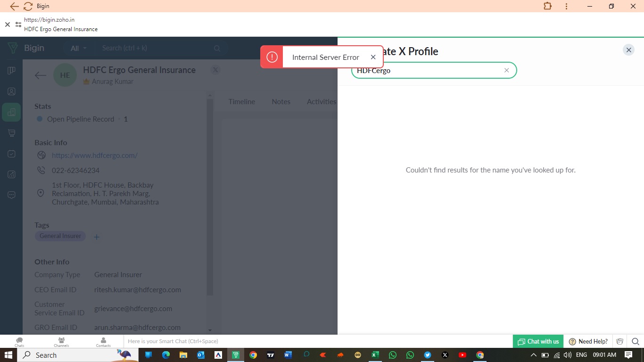The width and height of the screenshot is (644, 362).
Task: Click the HE company avatar
Action: coord(65,75)
